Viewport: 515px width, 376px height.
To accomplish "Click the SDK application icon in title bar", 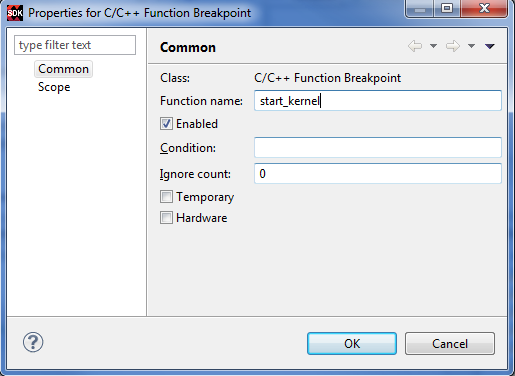I will pos(15,13).
